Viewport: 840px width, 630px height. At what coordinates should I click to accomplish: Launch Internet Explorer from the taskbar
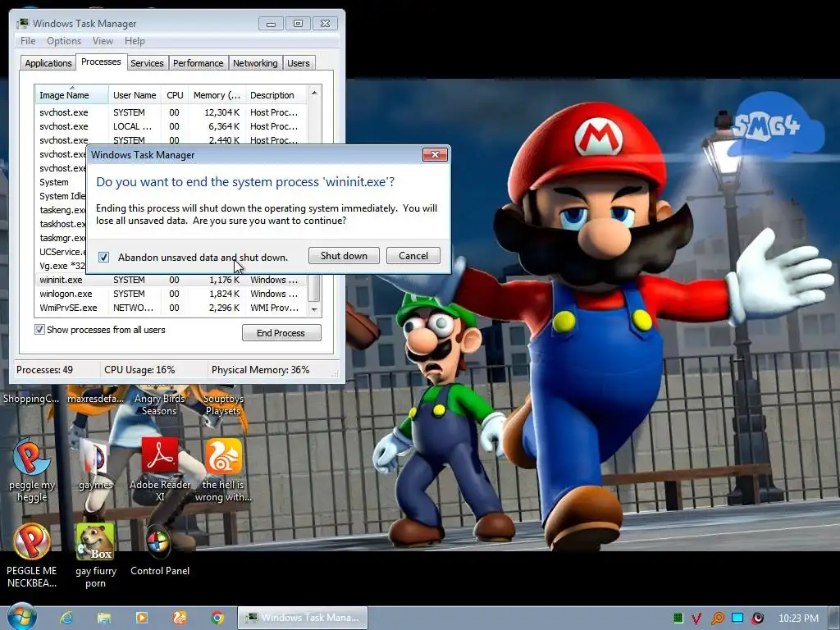click(x=66, y=618)
